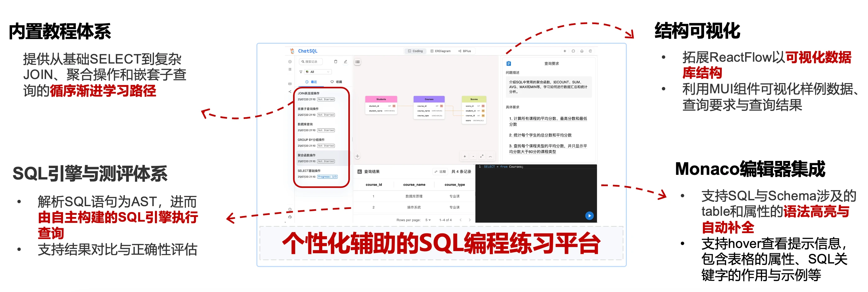This screenshot has height=292, width=868.
Task: Zoom out the ER diagram
Action: click(473, 156)
